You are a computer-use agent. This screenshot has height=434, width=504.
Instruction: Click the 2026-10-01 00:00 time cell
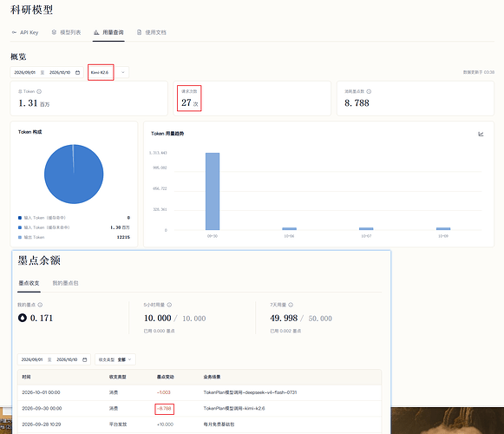[x=41, y=392]
